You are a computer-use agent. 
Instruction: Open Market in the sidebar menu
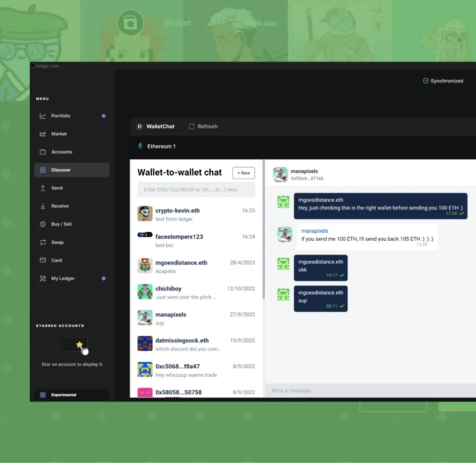(x=71, y=133)
